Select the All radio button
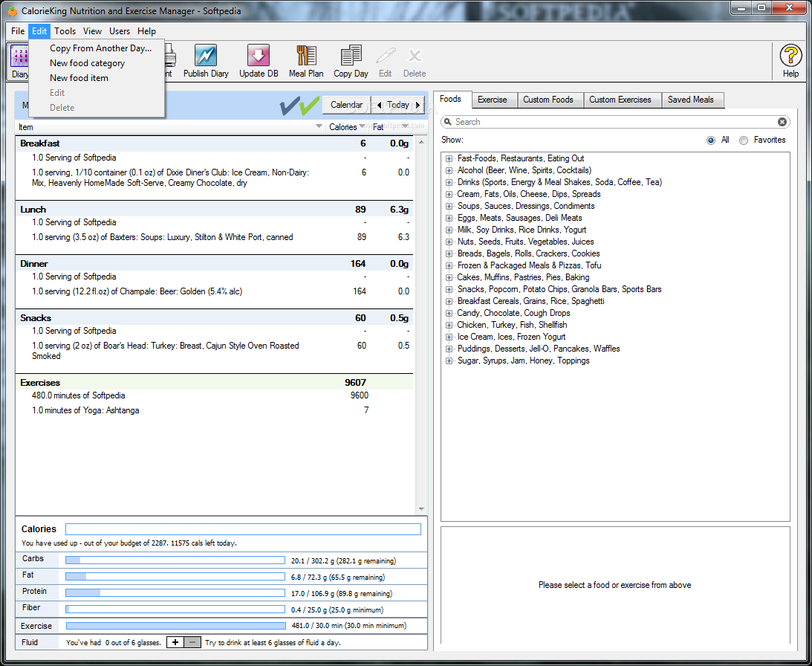 711,140
